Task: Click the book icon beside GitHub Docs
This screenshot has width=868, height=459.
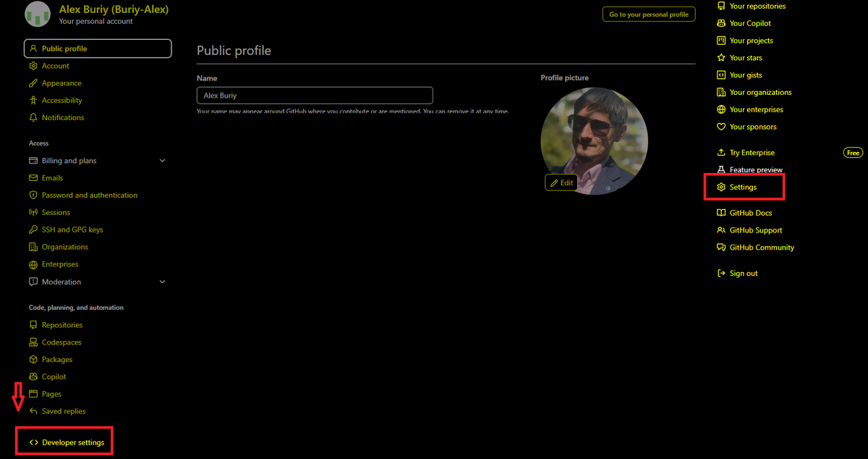Action: click(x=721, y=213)
